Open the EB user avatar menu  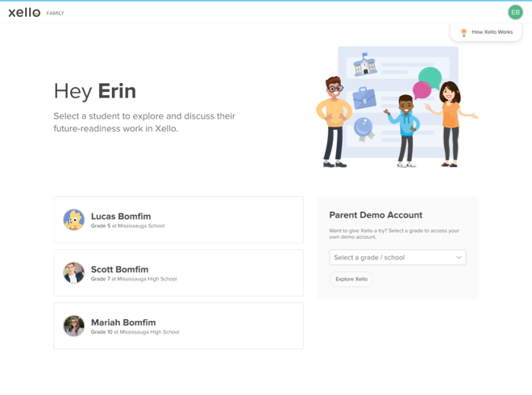pyautogui.click(x=515, y=12)
